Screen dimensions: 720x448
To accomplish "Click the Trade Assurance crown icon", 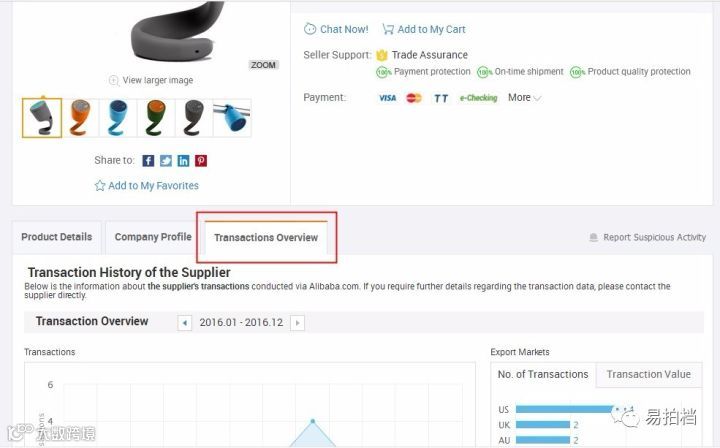I will click(x=382, y=55).
